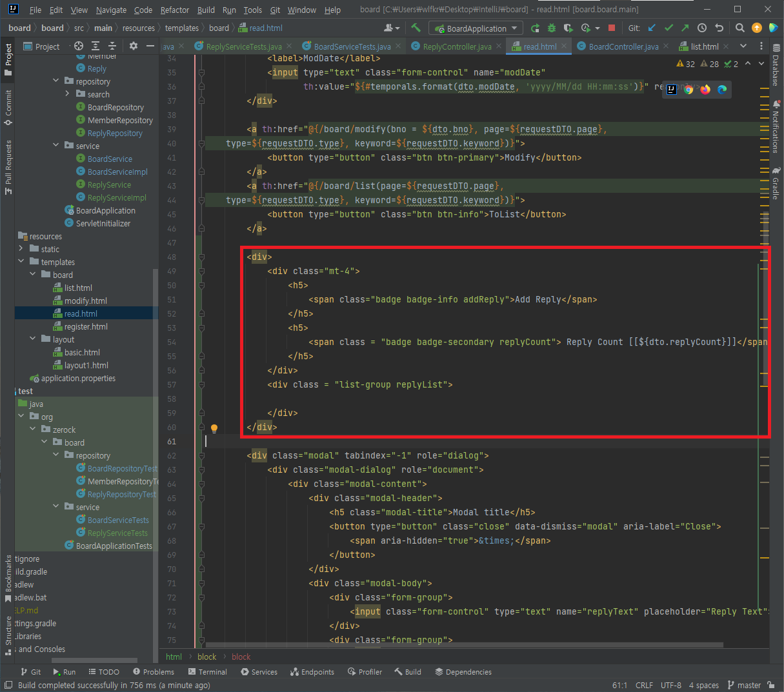The image size is (784, 692).
Task: Toggle the Problems tool window
Action: (x=153, y=671)
